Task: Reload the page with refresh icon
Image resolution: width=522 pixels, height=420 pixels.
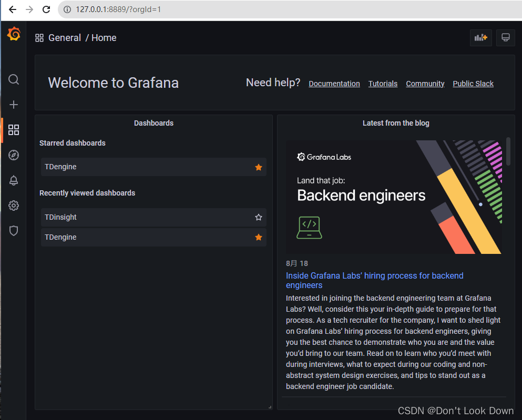Action: click(46, 9)
